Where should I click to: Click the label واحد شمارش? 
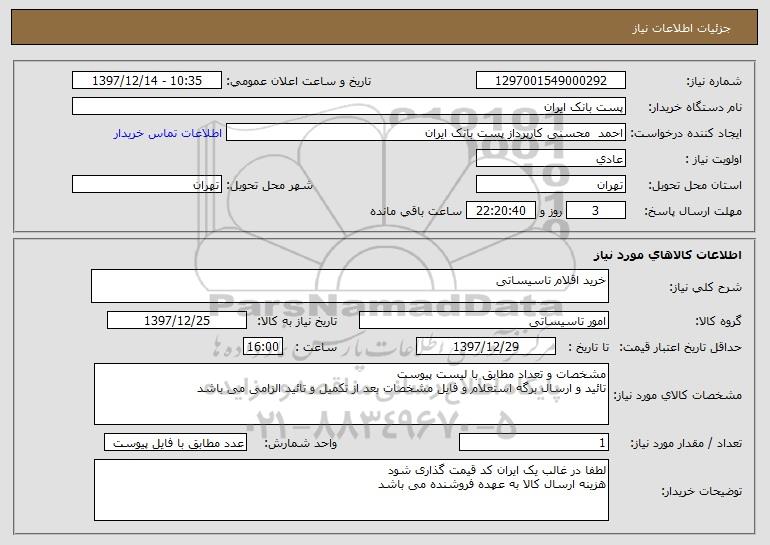(301, 443)
